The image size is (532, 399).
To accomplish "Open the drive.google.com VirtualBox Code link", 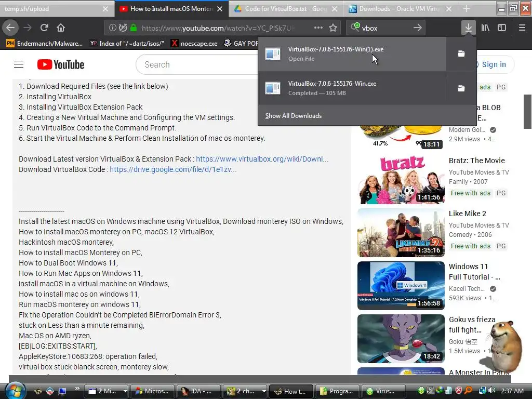I will point(173,169).
